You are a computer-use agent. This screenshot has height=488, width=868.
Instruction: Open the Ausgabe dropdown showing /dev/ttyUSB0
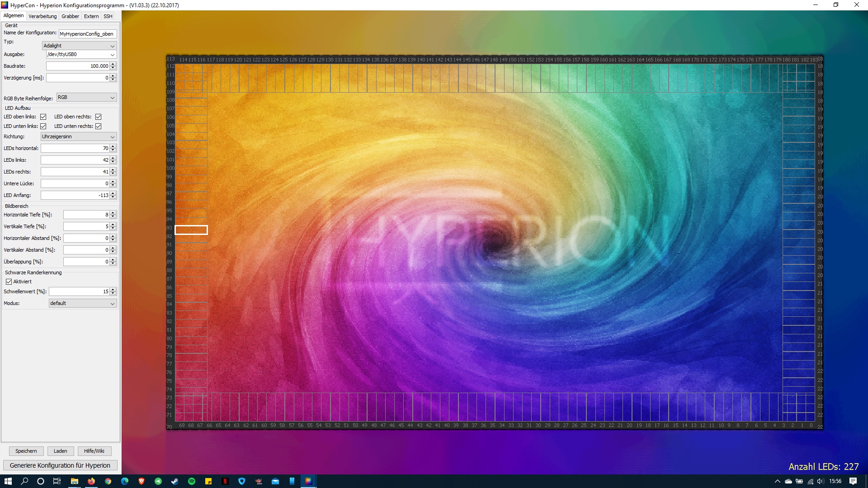click(81, 54)
